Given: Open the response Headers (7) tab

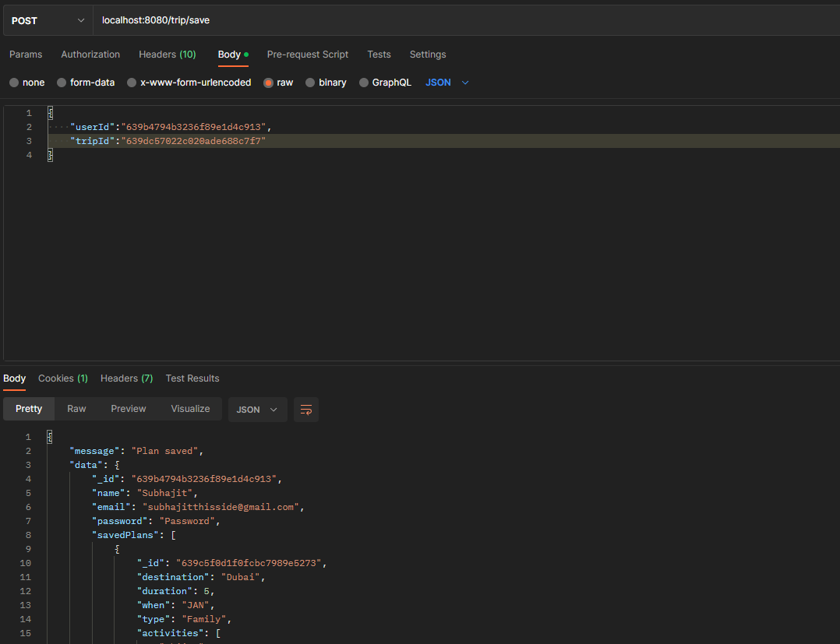Looking at the screenshot, I should tap(127, 378).
